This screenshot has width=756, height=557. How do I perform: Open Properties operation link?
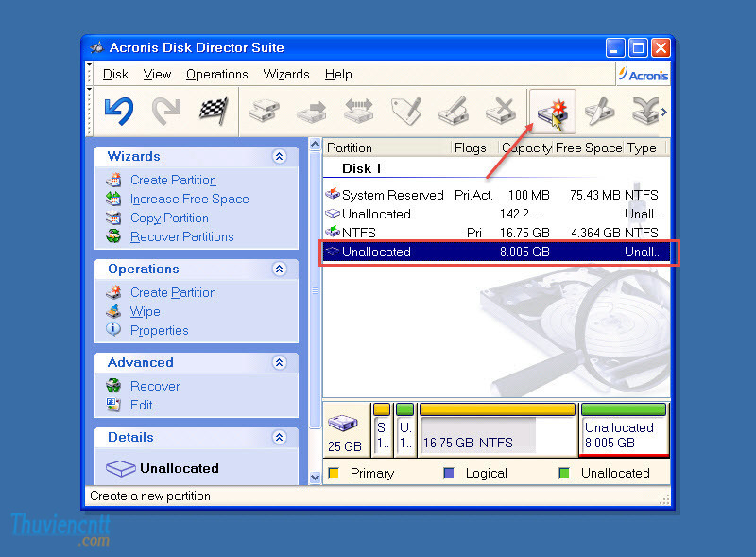tap(159, 331)
